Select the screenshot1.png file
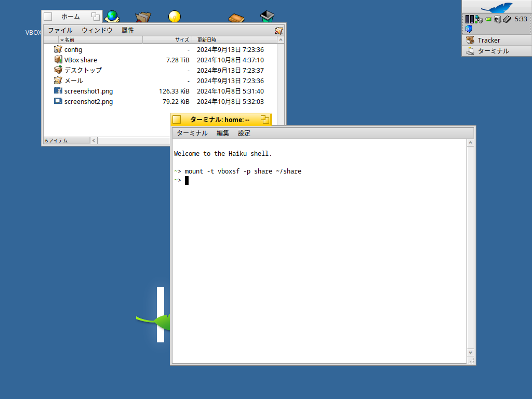The image size is (532, 399). click(x=88, y=91)
